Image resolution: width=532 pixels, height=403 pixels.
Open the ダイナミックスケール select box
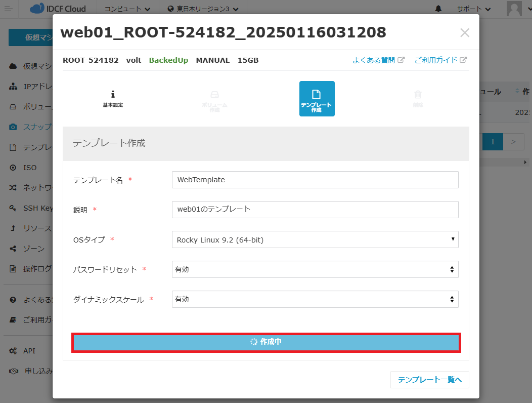click(315, 299)
